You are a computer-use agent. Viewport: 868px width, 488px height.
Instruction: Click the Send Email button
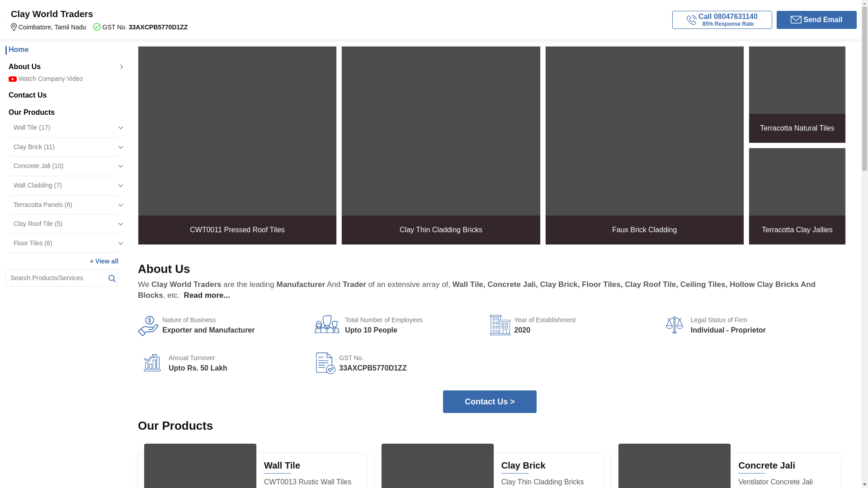click(x=816, y=20)
